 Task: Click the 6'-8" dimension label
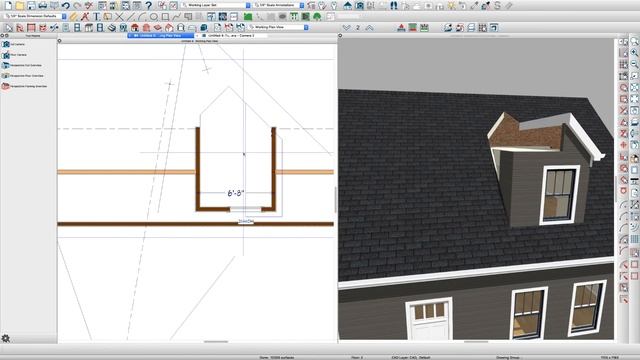click(x=236, y=193)
